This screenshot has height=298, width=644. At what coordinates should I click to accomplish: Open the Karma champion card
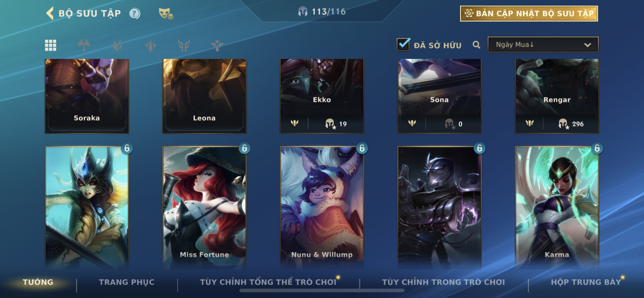pos(557,208)
